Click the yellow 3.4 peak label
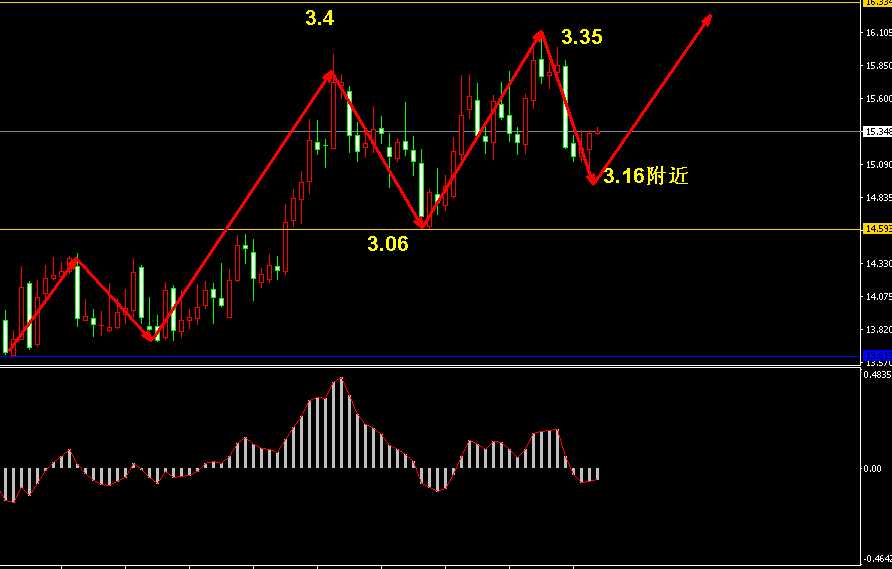Screen dimensions: 892x569 pyautogui.click(x=320, y=17)
